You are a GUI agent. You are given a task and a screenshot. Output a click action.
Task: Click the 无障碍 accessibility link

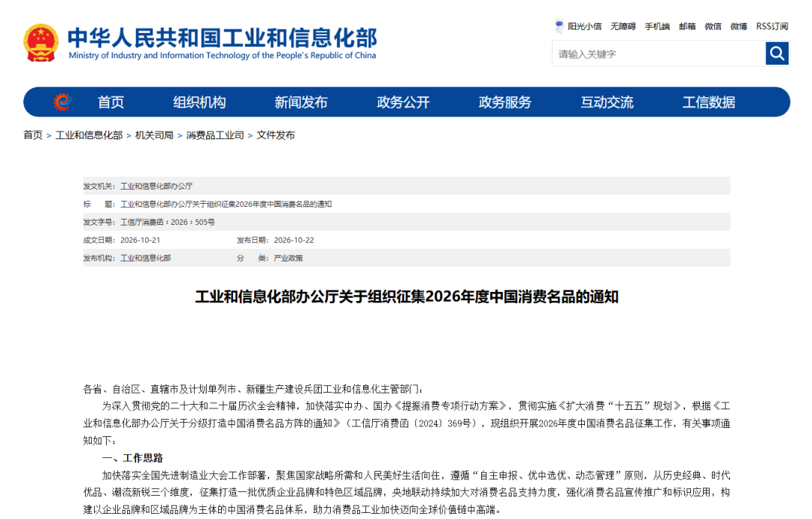coord(623,26)
